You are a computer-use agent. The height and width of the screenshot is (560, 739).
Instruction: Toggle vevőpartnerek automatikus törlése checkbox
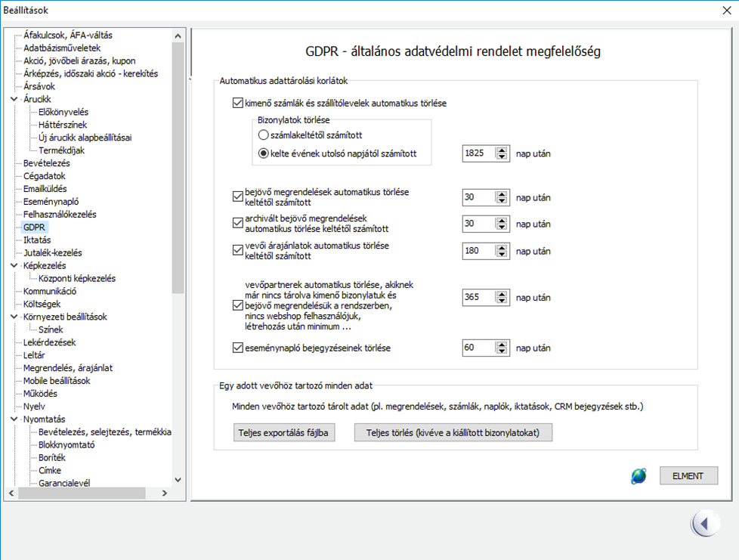click(x=238, y=305)
